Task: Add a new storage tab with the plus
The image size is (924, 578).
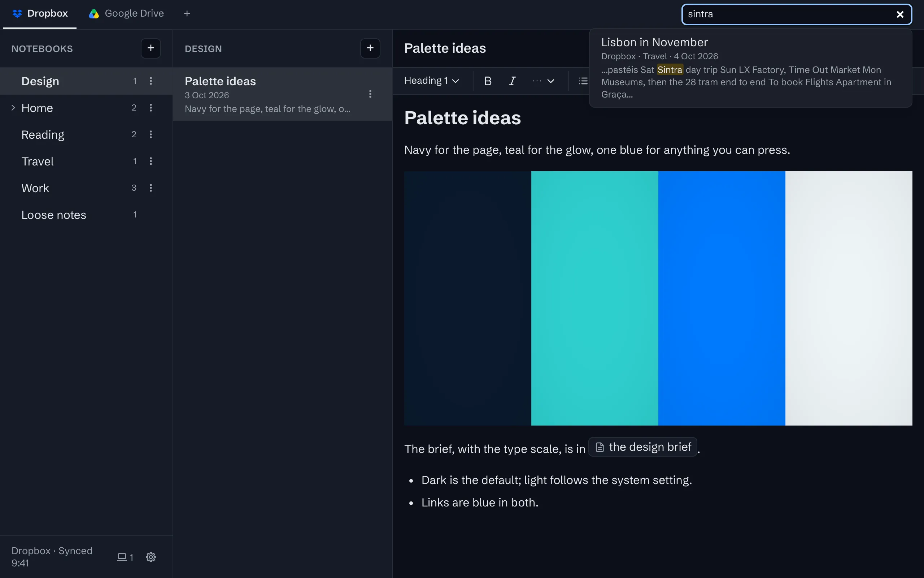Action: (x=187, y=14)
